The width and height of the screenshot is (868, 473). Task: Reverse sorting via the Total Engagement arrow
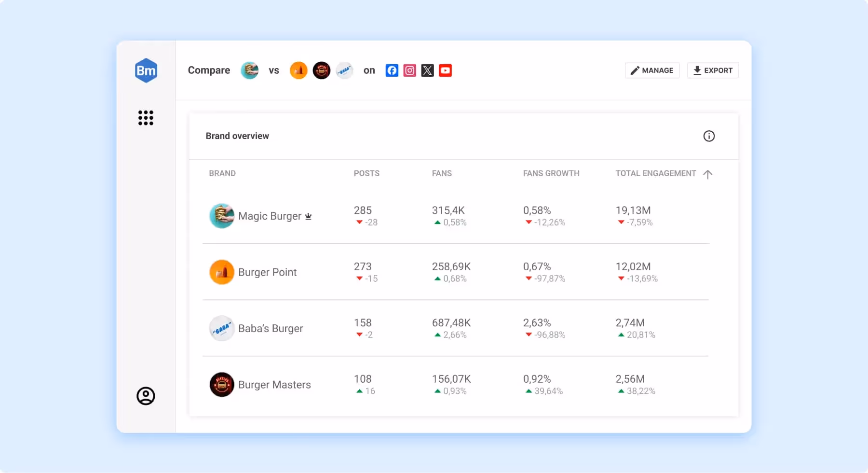click(x=708, y=174)
